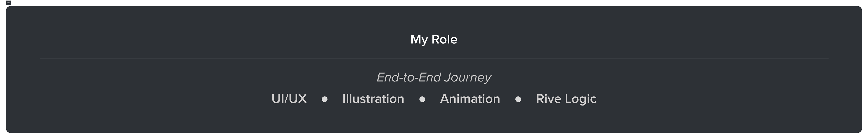Click the Animation skill label

tap(470, 99)
